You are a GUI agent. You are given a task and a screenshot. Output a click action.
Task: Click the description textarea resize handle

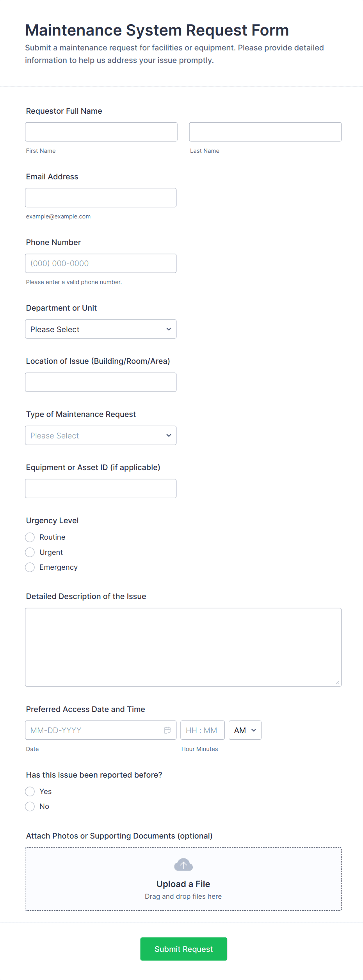tap(337, 682)
